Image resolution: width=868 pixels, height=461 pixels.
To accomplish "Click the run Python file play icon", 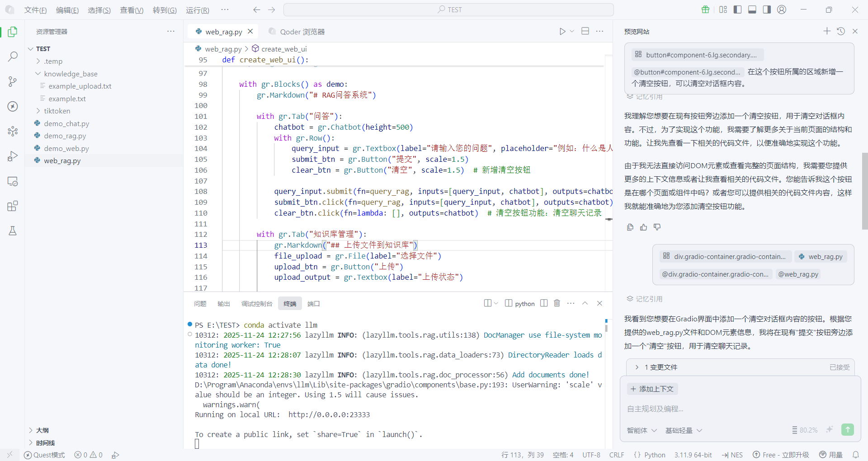I will click(x=562, y=31).
